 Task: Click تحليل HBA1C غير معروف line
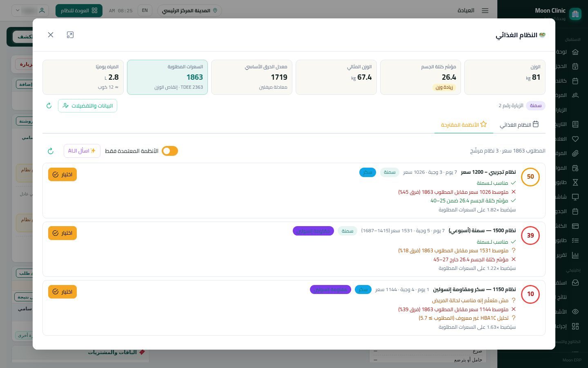tap(467, 318)
